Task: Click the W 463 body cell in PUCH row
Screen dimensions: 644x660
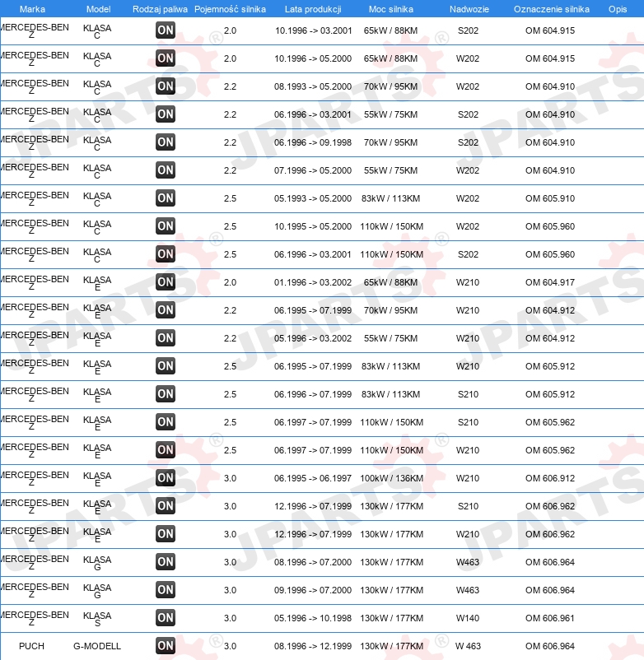Action: point(468,646)
